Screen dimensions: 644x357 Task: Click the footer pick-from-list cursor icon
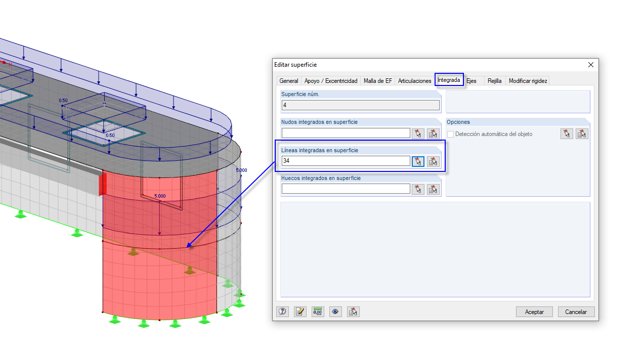(x=353, y=311)
